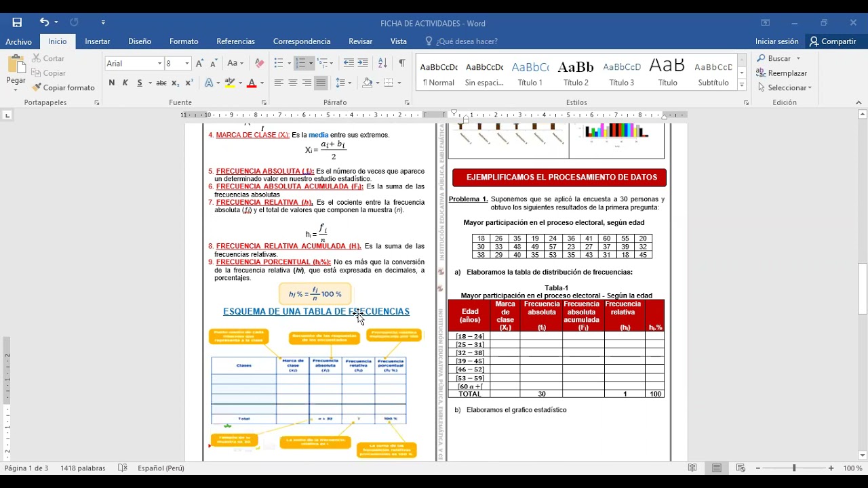Open the Párrafo dialog launcher

click(x=407, y=103)
